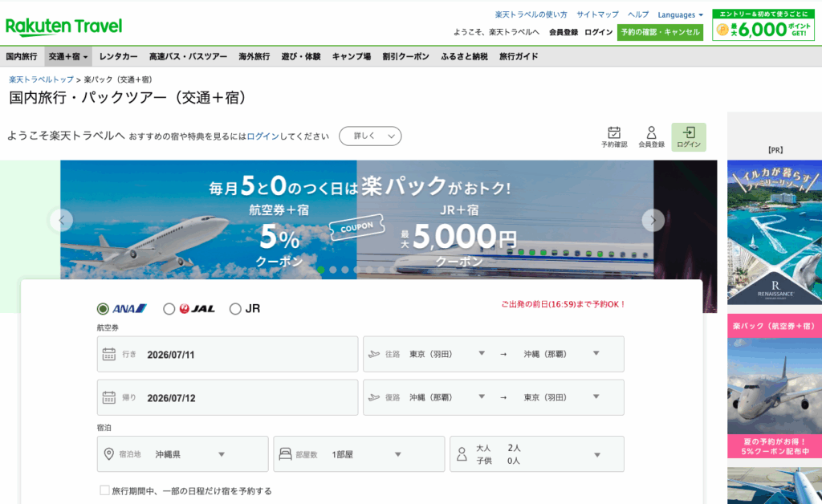The width and height of the screenshot is (822, 504).
Task: Go to 遊び・体験 menu item
Action: pyautogui.click(x=301, y=57)
